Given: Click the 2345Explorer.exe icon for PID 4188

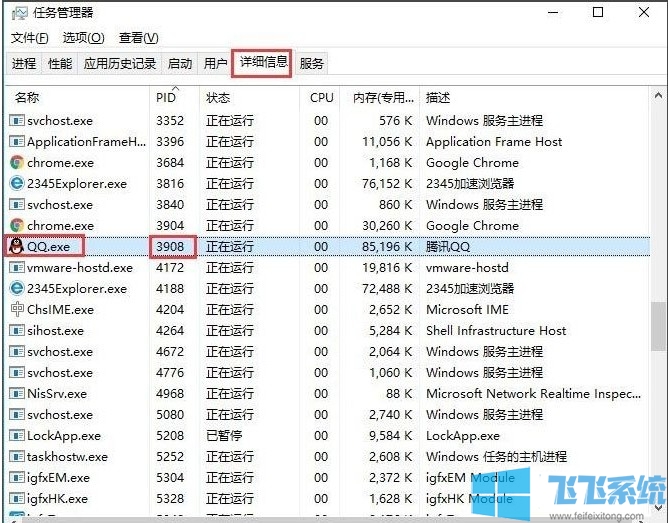Looking at the screenshot, I should click(x=17, y=289).
